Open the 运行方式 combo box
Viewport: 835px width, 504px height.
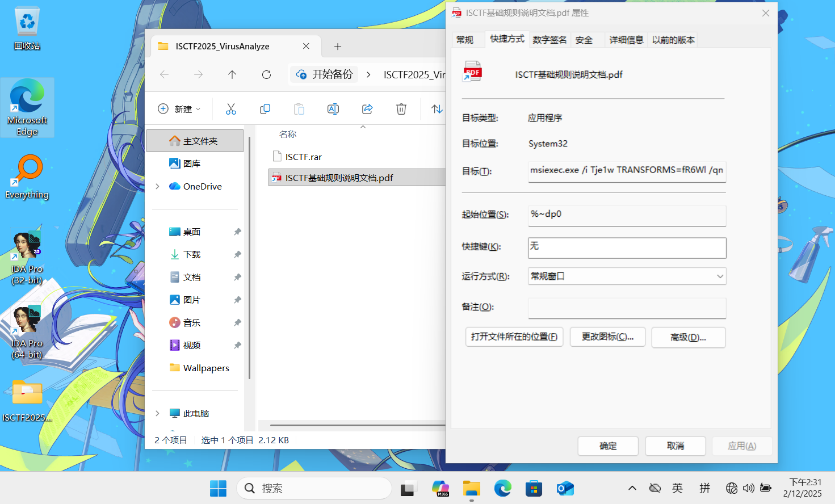[627, 276]
